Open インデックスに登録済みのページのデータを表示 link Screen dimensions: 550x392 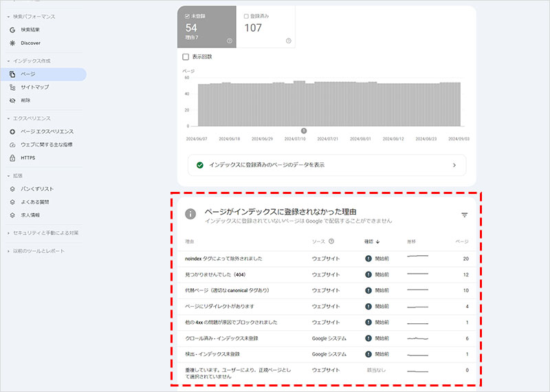[x=327, y=165]
